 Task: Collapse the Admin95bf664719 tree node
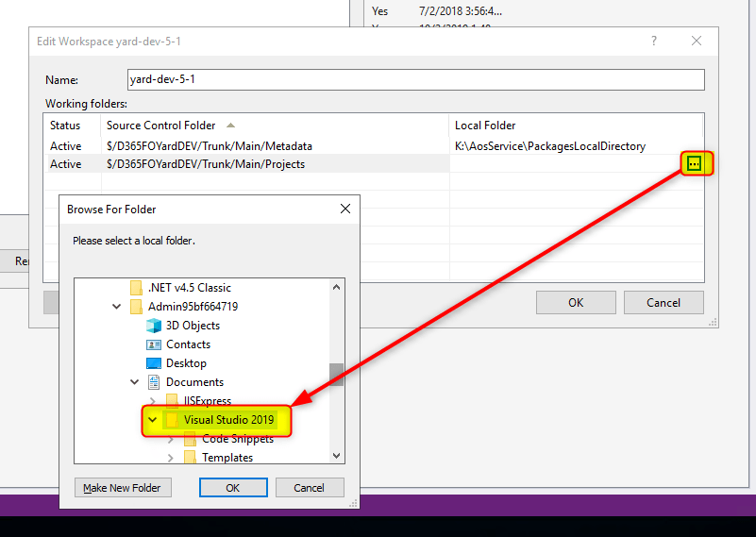[x=117, y=307]
